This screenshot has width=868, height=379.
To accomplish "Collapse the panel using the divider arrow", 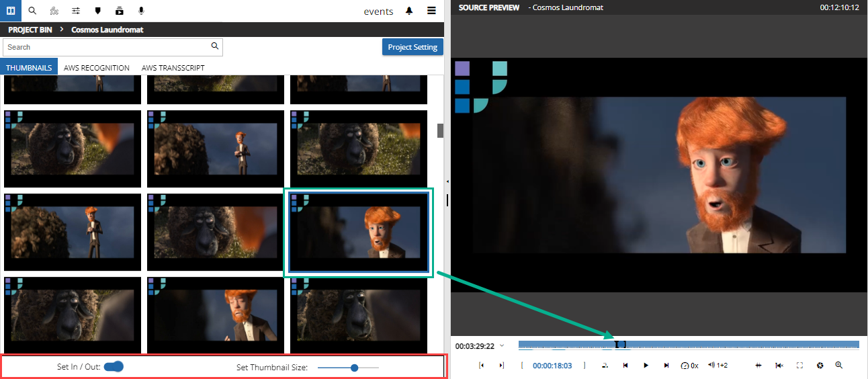I will 447,181.
